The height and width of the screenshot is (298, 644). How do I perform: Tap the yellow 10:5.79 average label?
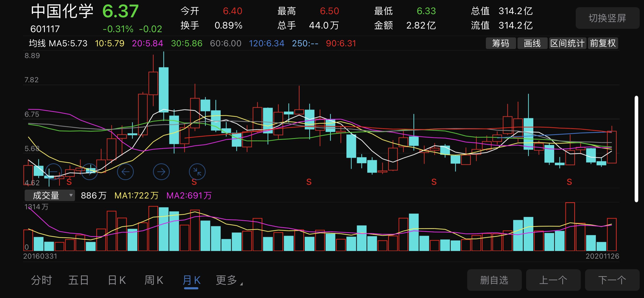click(109, 43)
